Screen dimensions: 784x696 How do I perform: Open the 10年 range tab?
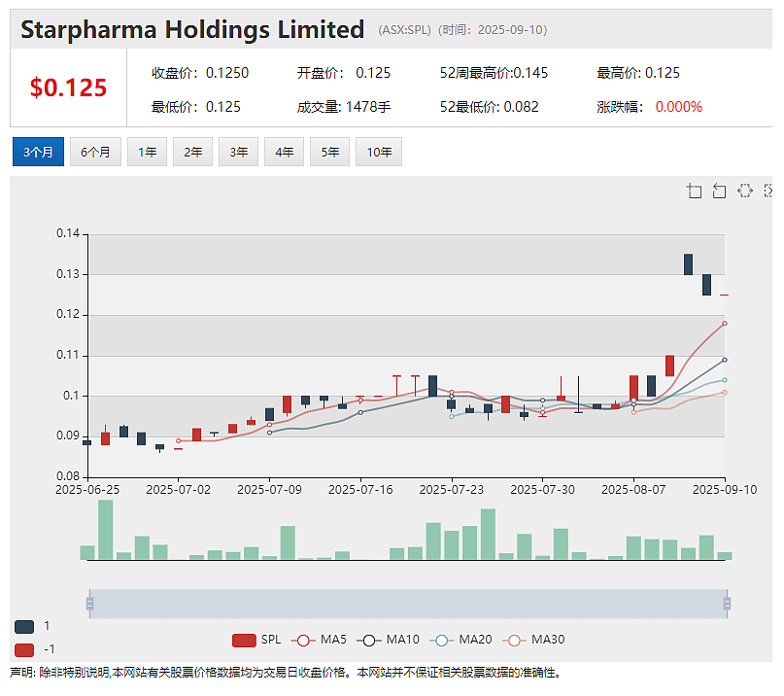(379, 152)
